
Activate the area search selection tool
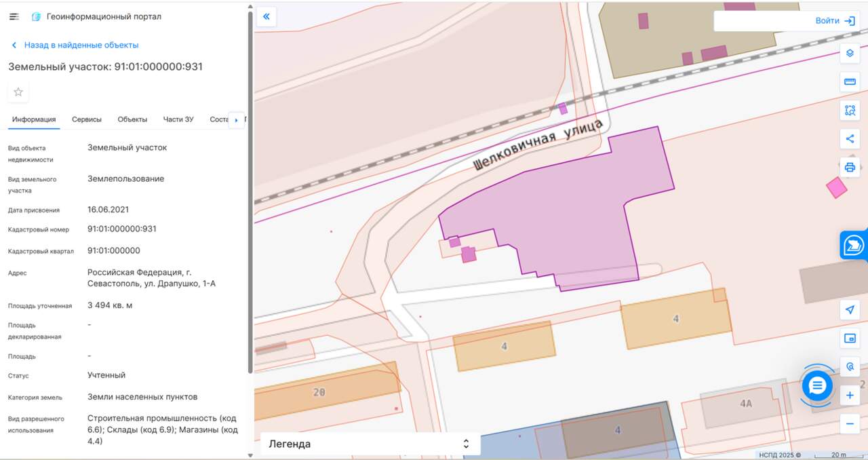[x=850, y=111]
